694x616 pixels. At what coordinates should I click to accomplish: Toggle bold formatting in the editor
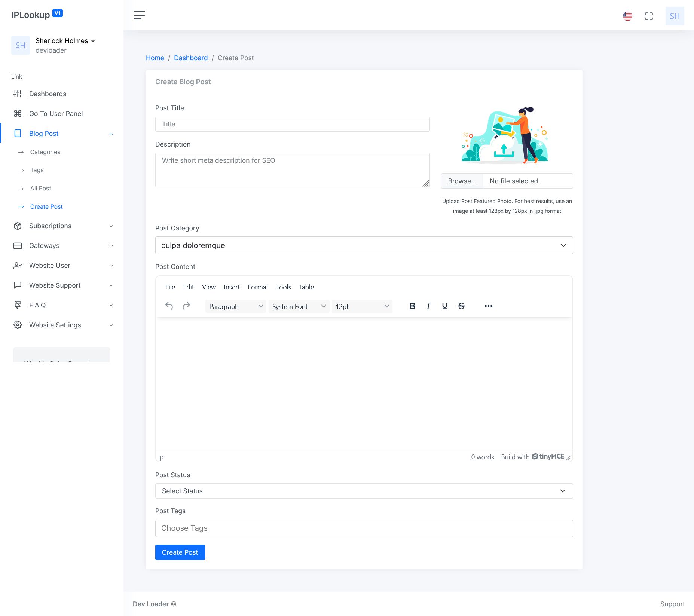412,306
